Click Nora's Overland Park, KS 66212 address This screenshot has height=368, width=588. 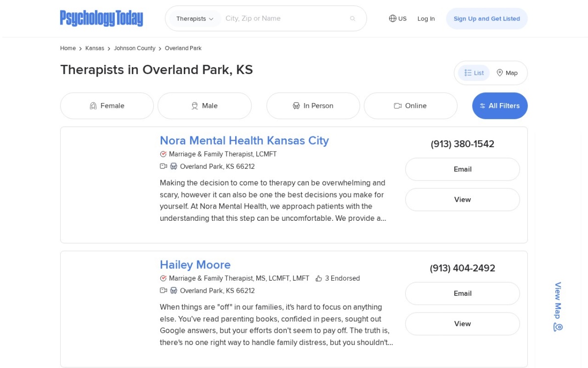(217, 166)
